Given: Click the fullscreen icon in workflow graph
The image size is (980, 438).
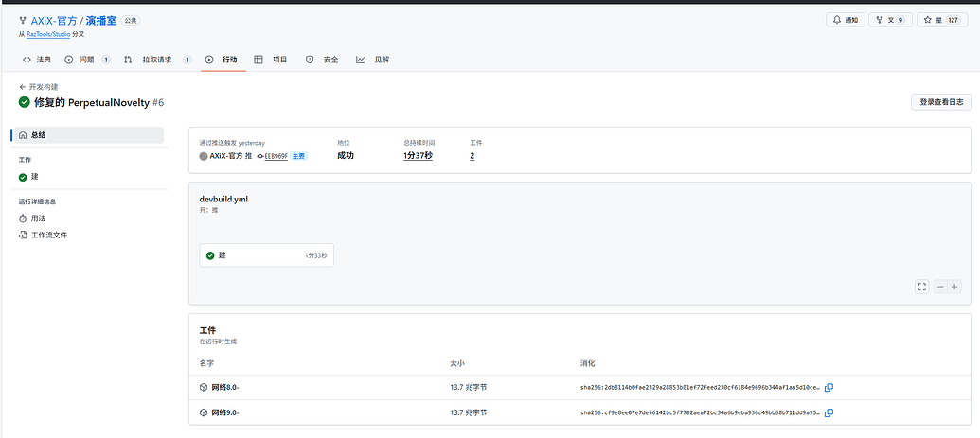Looking at the screenshot, I should [921, 287].
